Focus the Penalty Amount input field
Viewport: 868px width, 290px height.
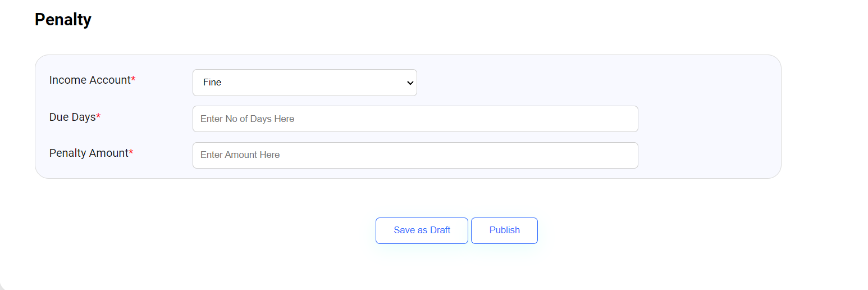click(415, 155)
